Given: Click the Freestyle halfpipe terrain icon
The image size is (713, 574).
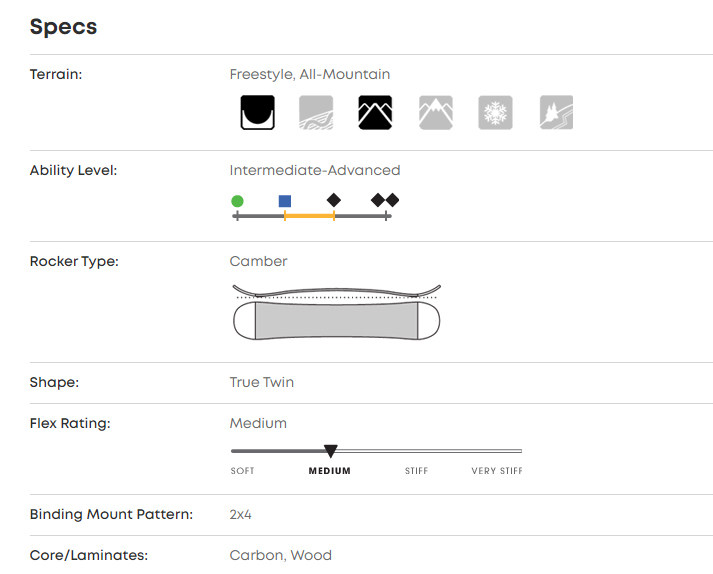Looking at the screenshot, I should point(257,113).
